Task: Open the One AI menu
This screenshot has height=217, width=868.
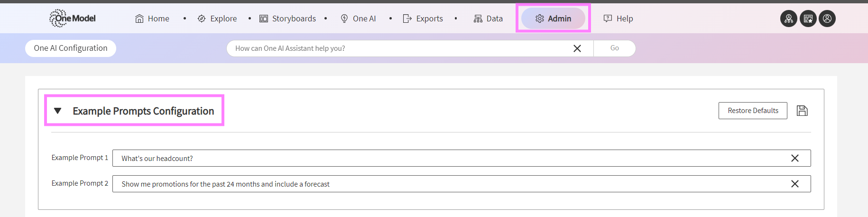Action: [358, 19]
